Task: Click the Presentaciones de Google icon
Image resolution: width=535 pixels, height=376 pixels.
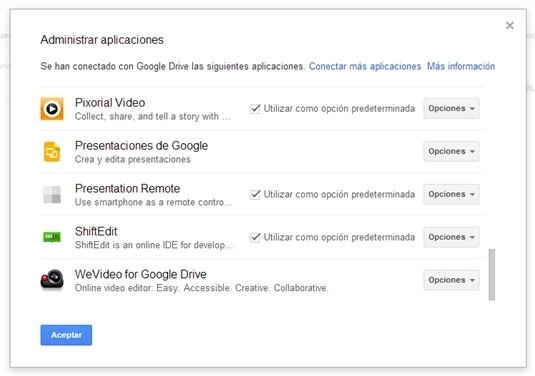Action: click(x=52, y=151)
